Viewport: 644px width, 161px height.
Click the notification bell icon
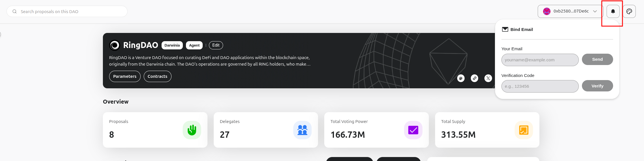613,11
